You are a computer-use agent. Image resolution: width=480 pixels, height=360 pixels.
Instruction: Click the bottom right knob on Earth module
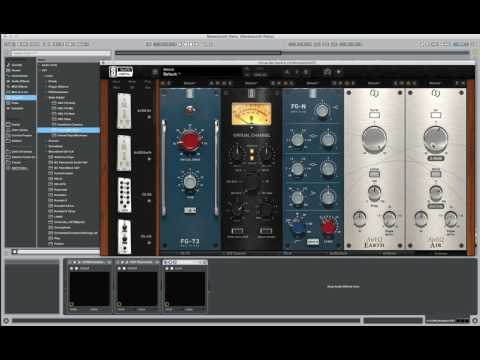pyautogui.click(x=389, y=218)
